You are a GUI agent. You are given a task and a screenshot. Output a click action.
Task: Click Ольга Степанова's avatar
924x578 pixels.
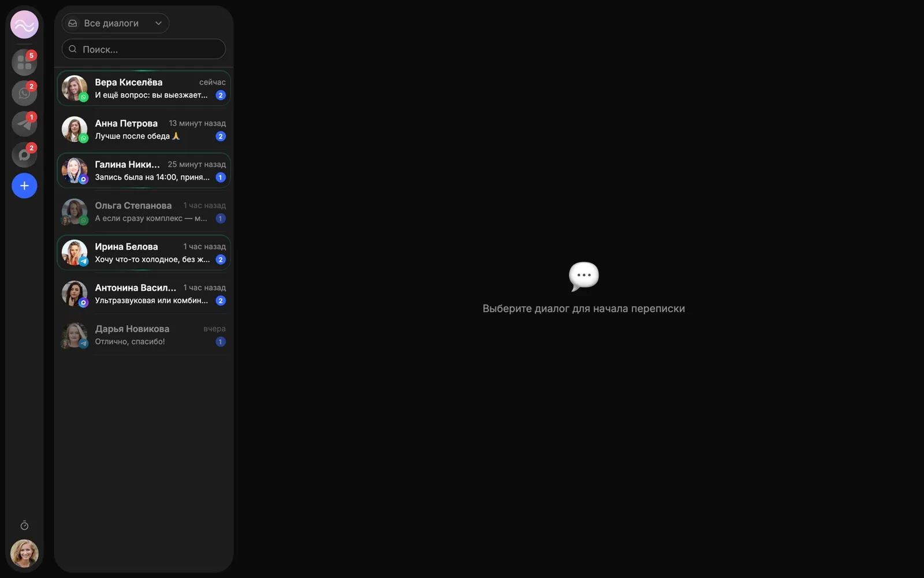pyautogui.click(x=74, y=212)
